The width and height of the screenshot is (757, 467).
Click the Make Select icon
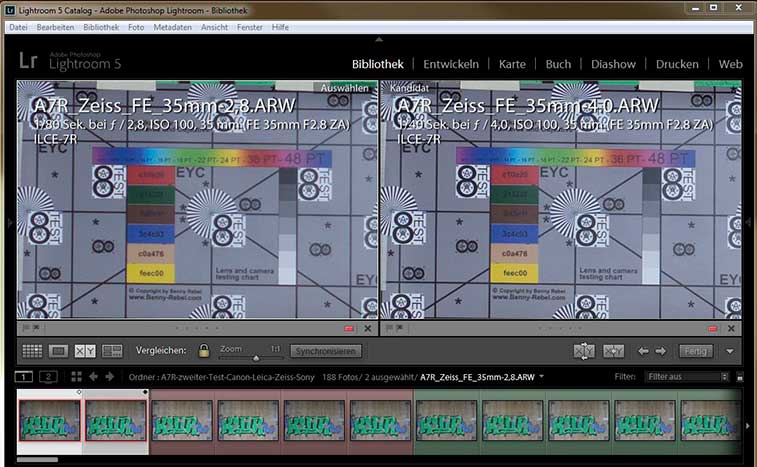click(x=614, y=351)
